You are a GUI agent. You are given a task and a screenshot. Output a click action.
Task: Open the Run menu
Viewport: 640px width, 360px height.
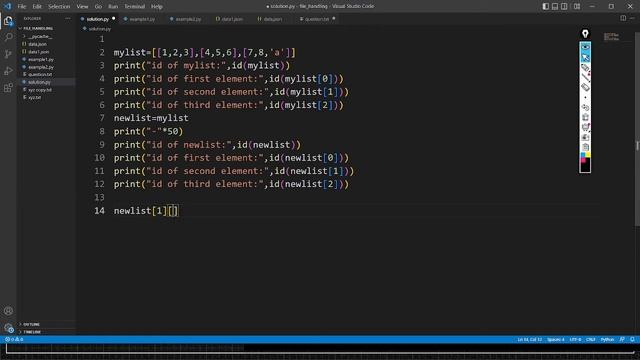click(x=113, y=7)
